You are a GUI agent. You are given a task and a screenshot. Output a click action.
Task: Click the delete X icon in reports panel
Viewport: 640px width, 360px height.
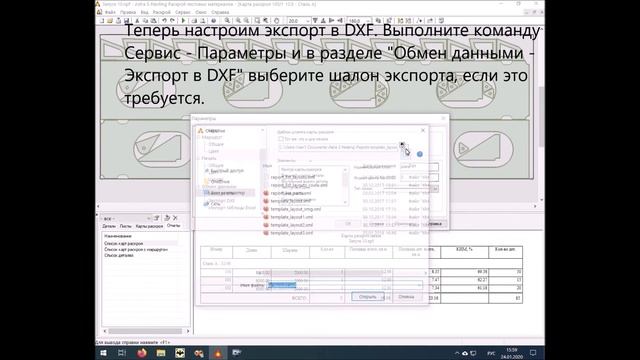(175, 218)
